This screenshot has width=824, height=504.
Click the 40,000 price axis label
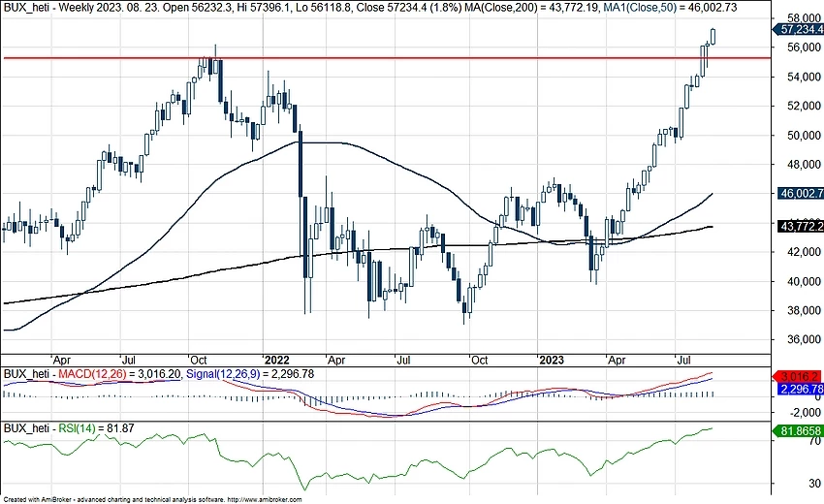[804, 281]
